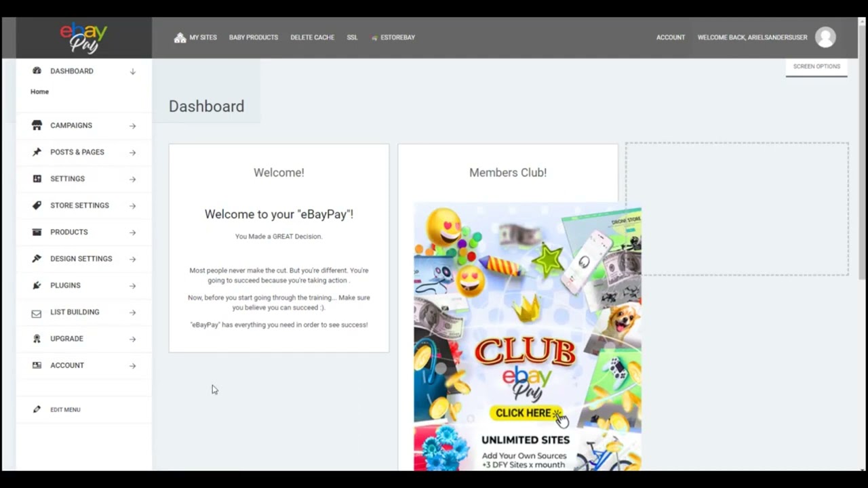Expand the Products submenu arrow

coord(133,232)
